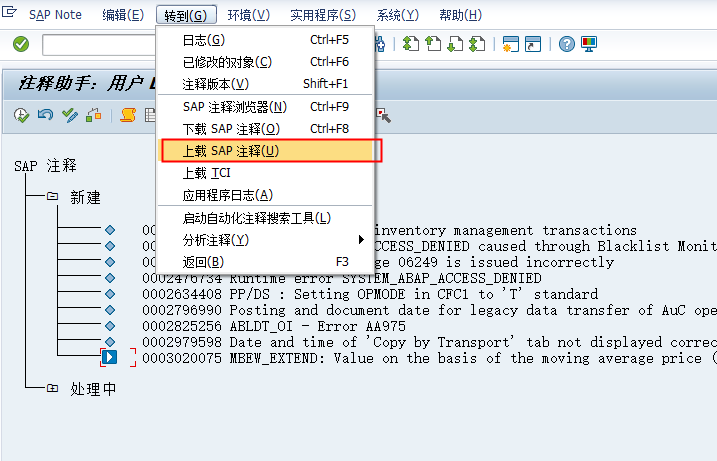Select note 0002979598 Date and time
Screen dimensions: 717x461
(429, 342)
